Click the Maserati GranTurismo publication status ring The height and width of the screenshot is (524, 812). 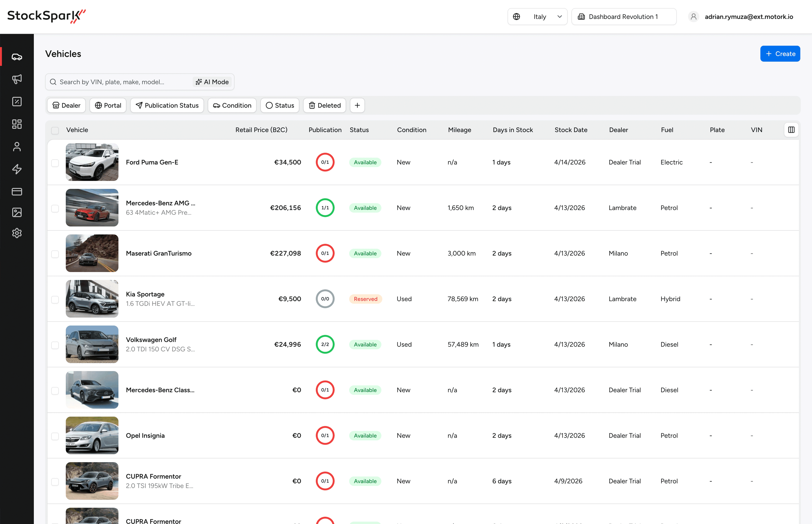click(325, 253)
